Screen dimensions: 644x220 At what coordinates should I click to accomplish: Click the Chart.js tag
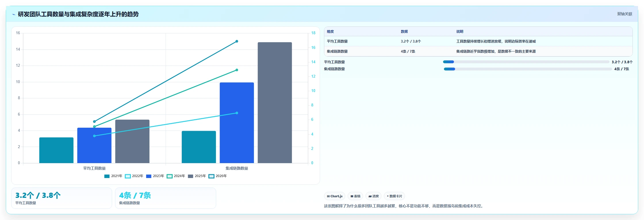(335, 196)
